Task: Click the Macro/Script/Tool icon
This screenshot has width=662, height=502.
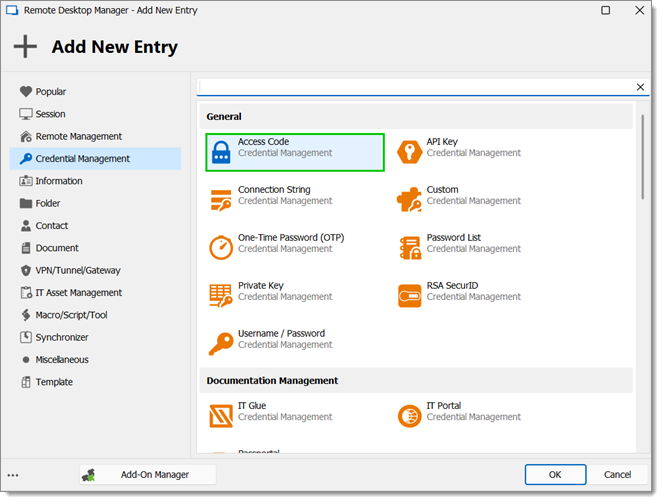Action: coord(26,315)
